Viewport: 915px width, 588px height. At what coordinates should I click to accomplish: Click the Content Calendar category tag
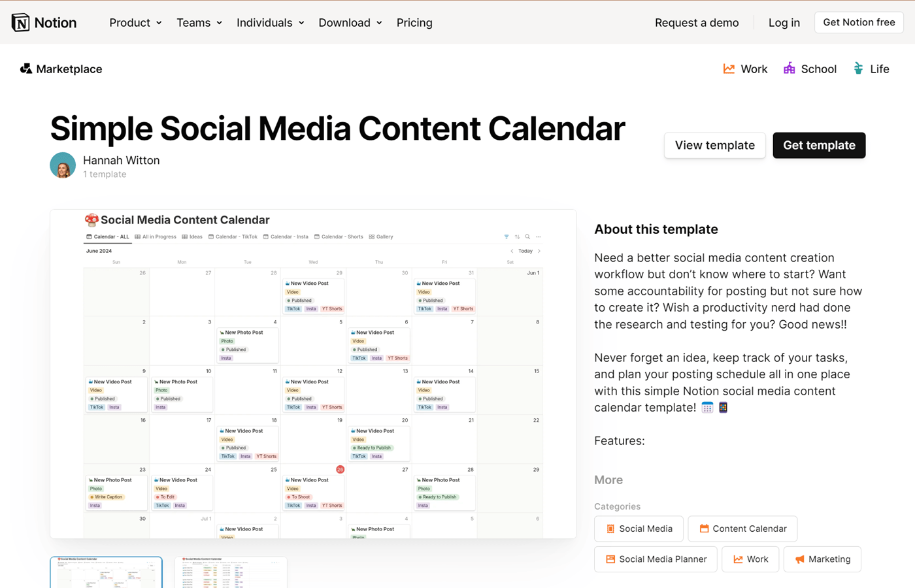(742, 529)
